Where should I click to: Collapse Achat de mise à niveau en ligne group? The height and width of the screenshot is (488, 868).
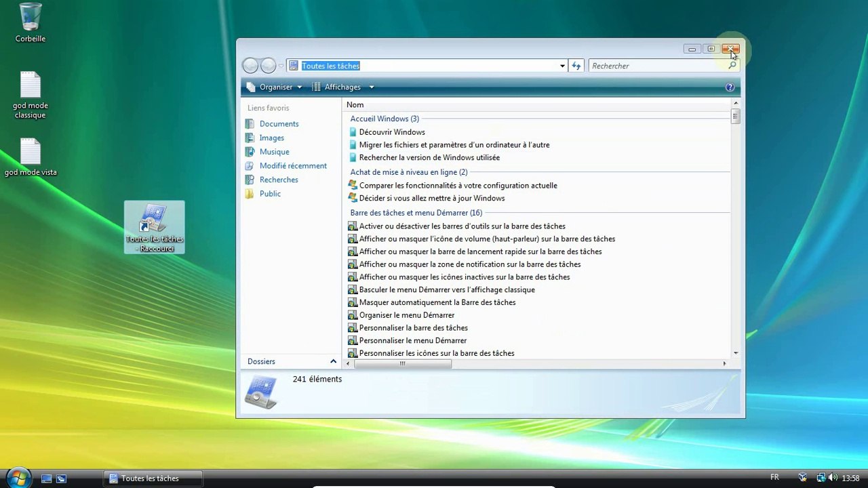[409, 172]
